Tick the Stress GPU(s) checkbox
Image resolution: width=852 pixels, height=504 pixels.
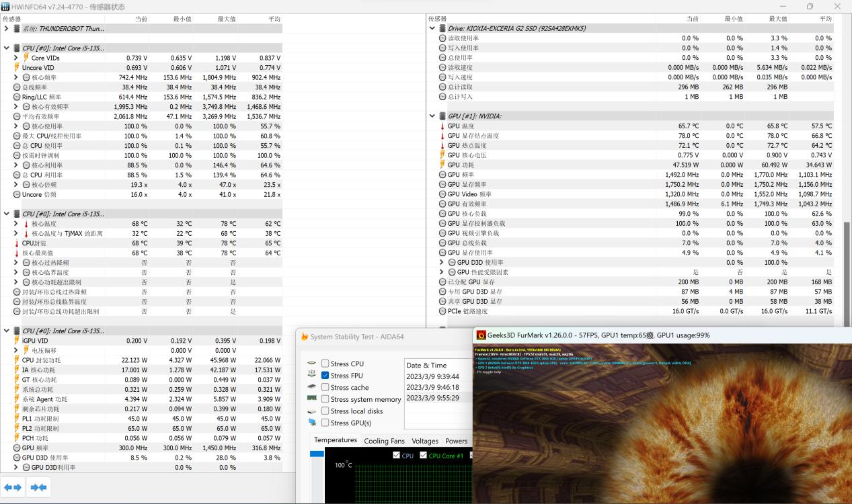pos(325,423)
